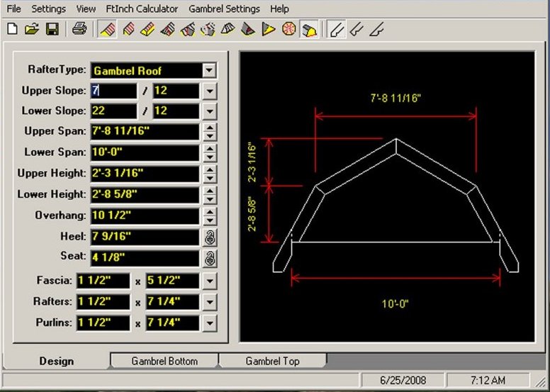Open the Rafters size dropdown
The width and height of the screenshot is (550, 392).
210,302
